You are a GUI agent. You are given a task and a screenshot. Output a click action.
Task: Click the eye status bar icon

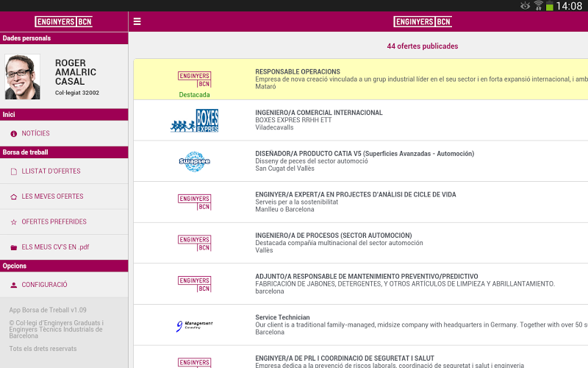525,6
